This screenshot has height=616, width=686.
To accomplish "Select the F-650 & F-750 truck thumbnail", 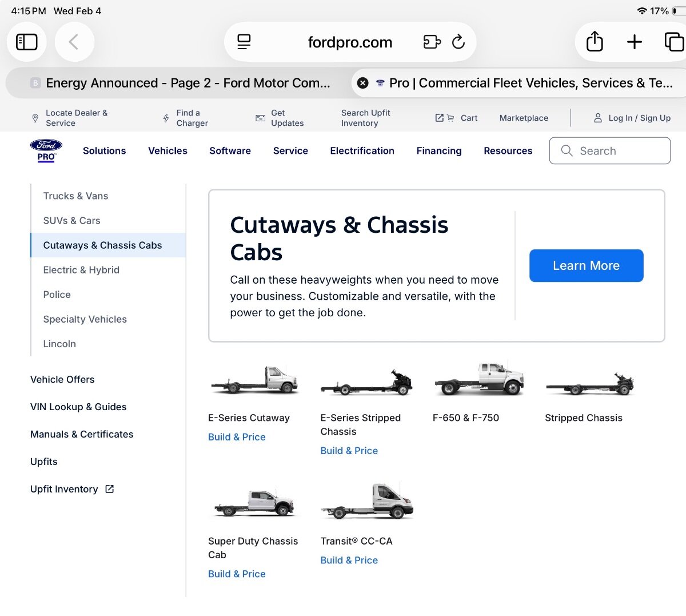I will pyautogui.click(x=479, y=379).
